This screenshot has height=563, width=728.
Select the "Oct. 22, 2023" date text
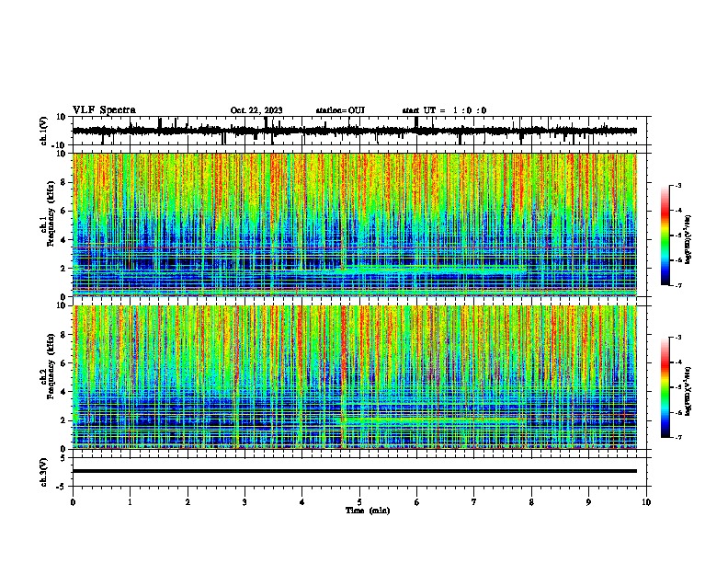[x=256, y=110]
